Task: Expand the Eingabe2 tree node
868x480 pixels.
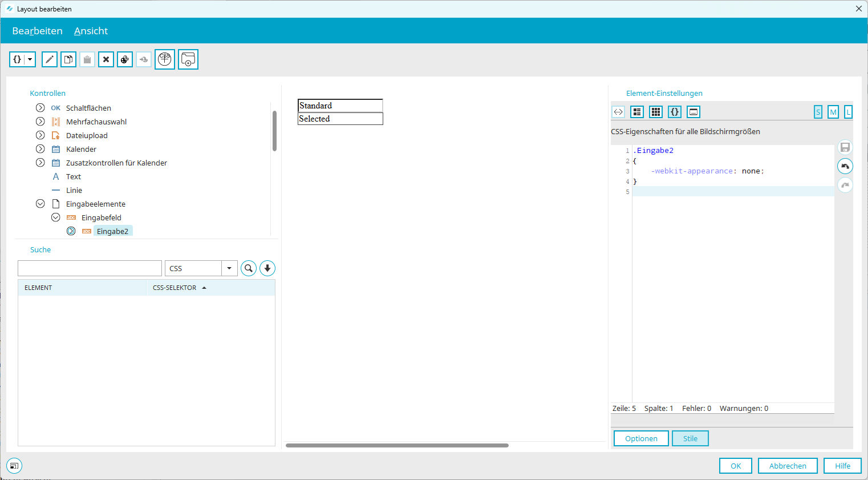Action: tap(71, 231)
